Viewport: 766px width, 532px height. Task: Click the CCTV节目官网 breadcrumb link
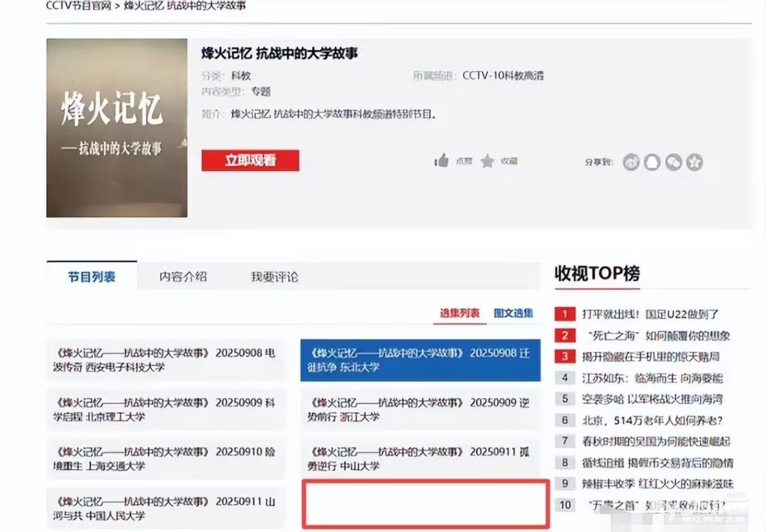coord(79,6)
